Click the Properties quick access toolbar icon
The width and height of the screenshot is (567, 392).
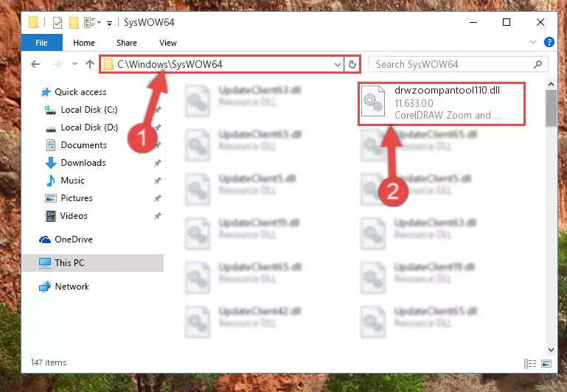tap(57, 23)
